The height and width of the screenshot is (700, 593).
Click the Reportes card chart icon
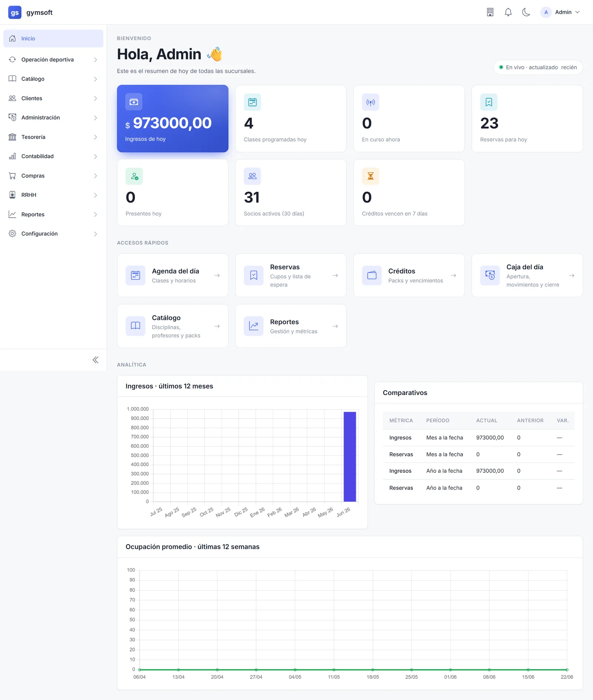coord(254,326)
